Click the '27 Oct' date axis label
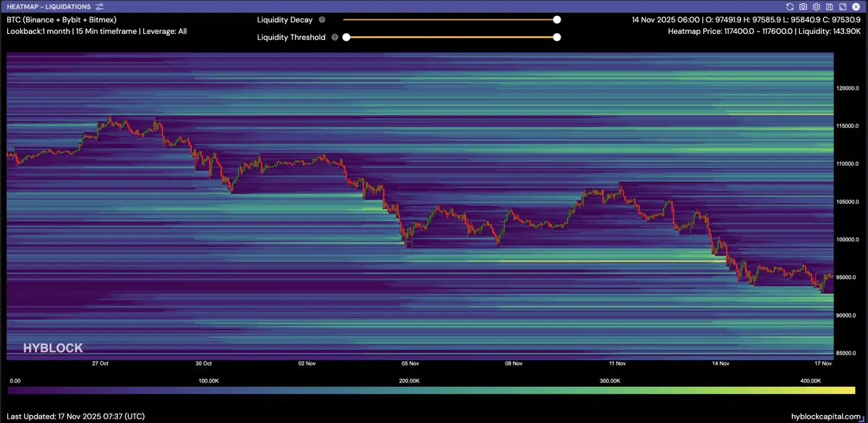 point(101,364)
